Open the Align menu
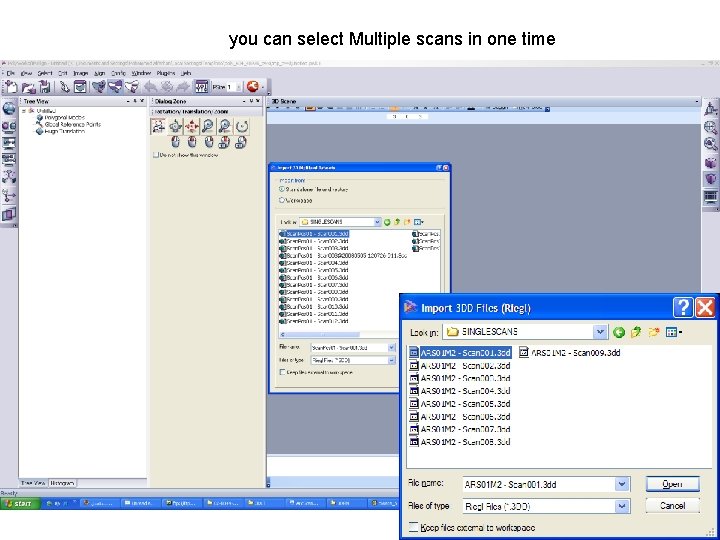720x540 pixels. tap(100, 73)
